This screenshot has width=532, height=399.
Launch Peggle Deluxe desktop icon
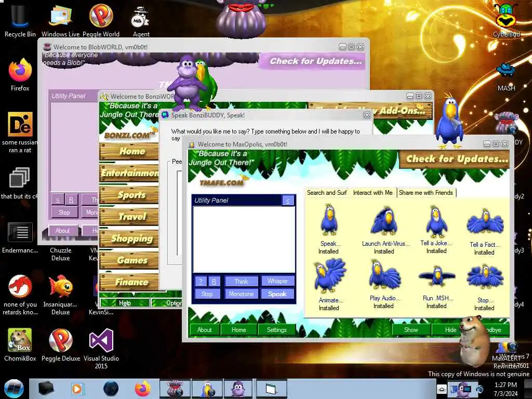60,344
